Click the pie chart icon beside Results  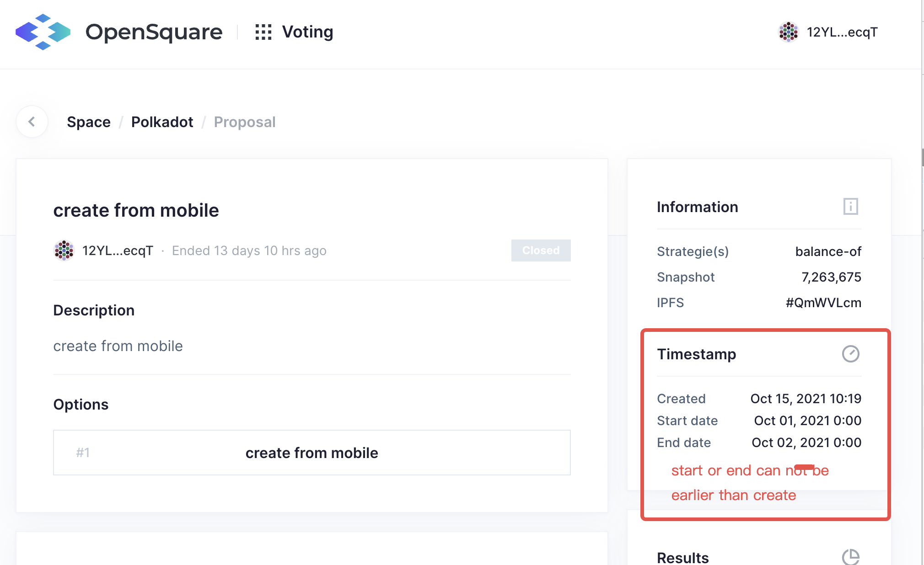pyautogui.click(x=852, y=557)
